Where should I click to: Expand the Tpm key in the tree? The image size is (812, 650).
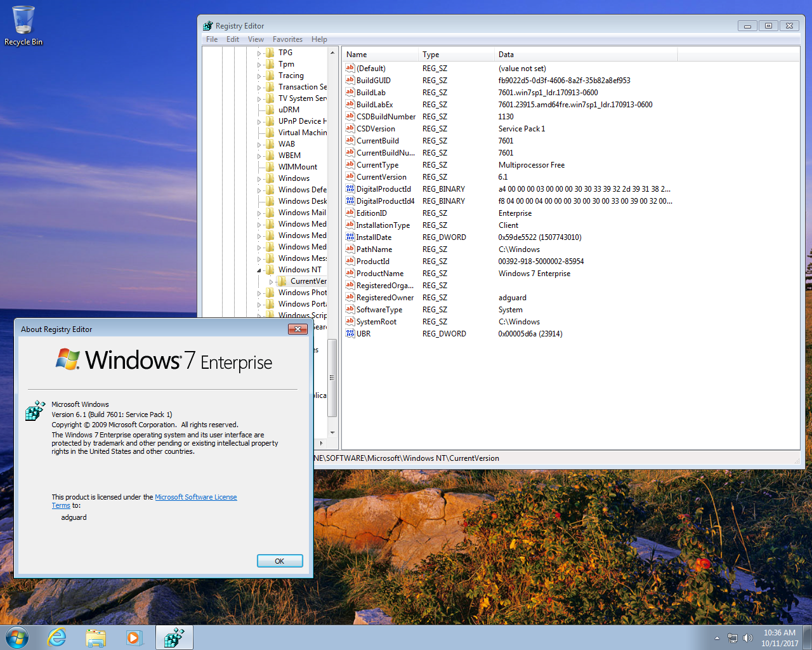259,65
